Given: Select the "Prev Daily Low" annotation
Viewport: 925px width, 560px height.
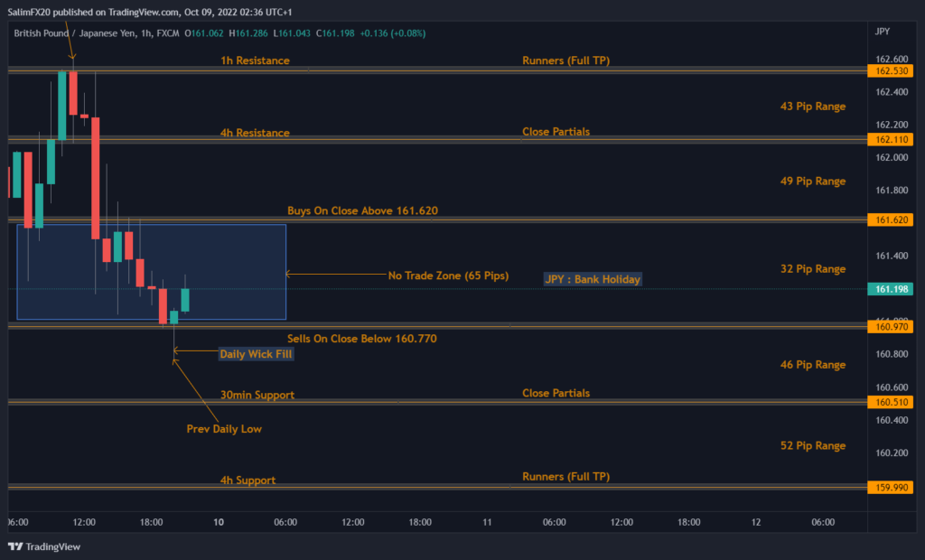Looking at the screenshot, I should coord(224,429).
